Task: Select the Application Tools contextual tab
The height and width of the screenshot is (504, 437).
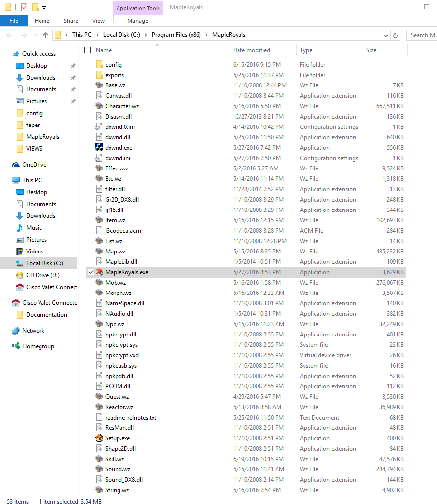Action: point(138,8)
